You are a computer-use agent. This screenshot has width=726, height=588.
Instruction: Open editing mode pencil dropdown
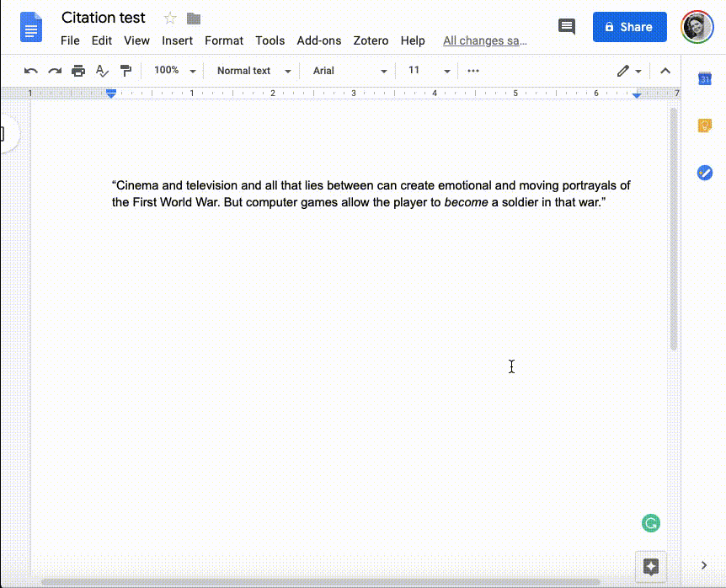pyautogui.click(x=629, y=71)
